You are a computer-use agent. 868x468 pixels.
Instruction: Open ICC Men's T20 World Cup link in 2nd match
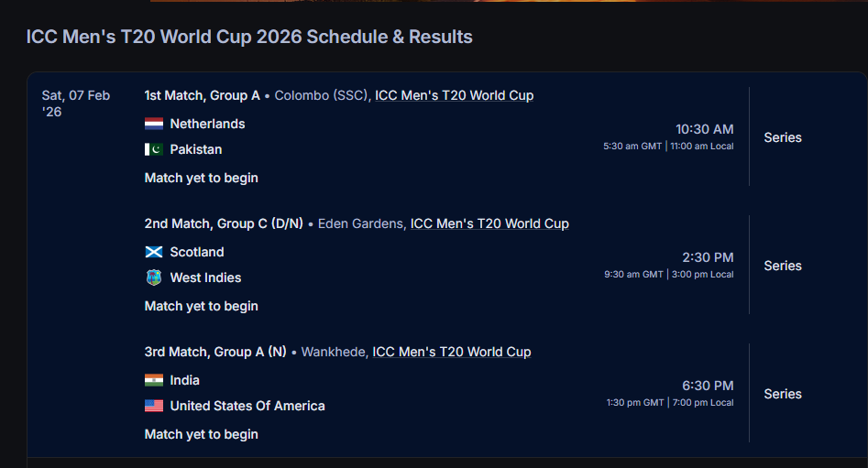point(489,223)
